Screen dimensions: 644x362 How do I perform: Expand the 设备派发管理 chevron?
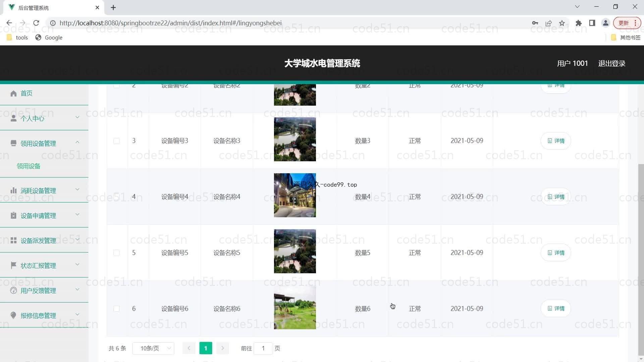pyautogui.click(x=77, y=239)
